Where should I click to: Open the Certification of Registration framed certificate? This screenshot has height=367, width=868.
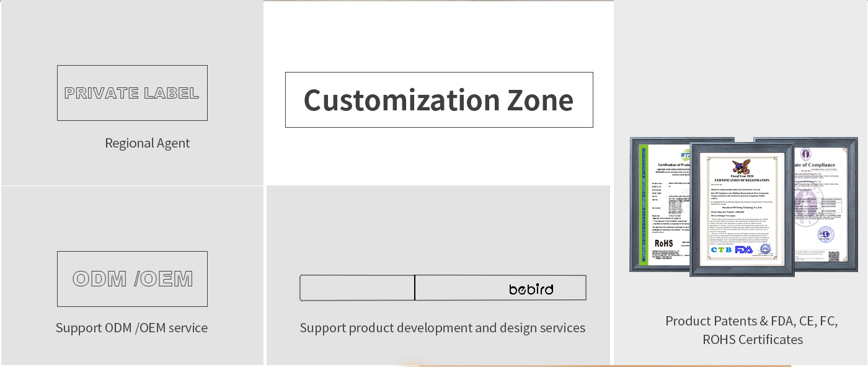(742, 210)
